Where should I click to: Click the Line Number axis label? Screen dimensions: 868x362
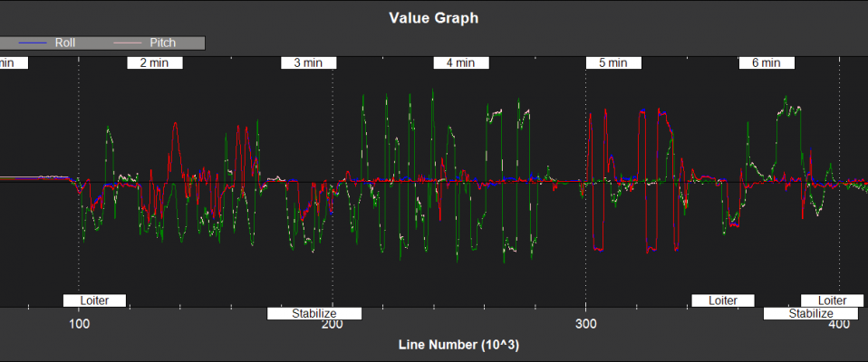(x=458, y=346)
